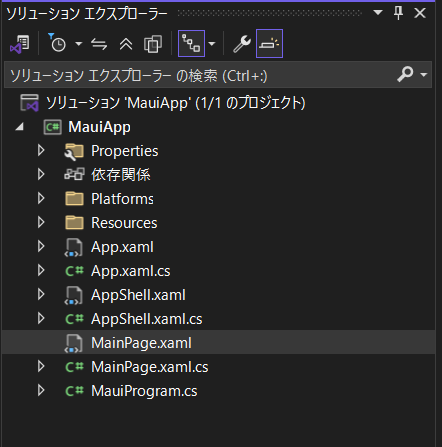The height and width of the screenshot is (447, 442).
Task: Click the Properties wrench folder icon
Action: pyautogui.click(x=74, y=151)
